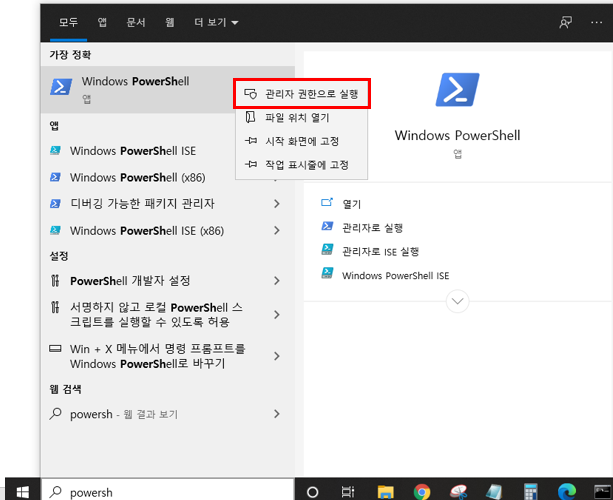This screenshot has width=613, height=500.
Task: Open Windows PowerShell (x86) result
Action: click(x=138, y=177)
